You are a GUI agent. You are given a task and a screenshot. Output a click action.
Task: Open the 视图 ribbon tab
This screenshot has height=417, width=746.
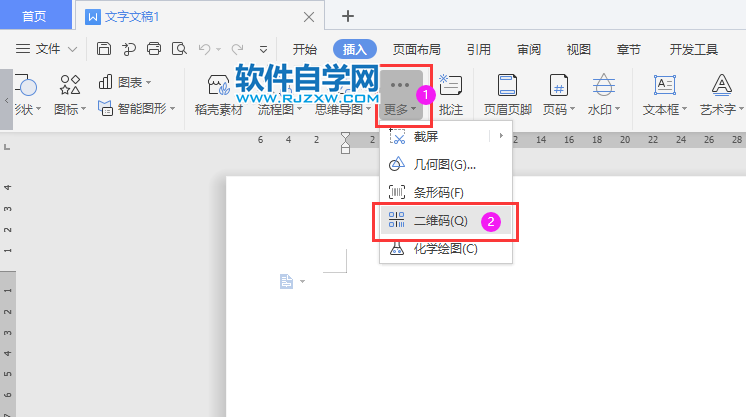coord(579,49)
